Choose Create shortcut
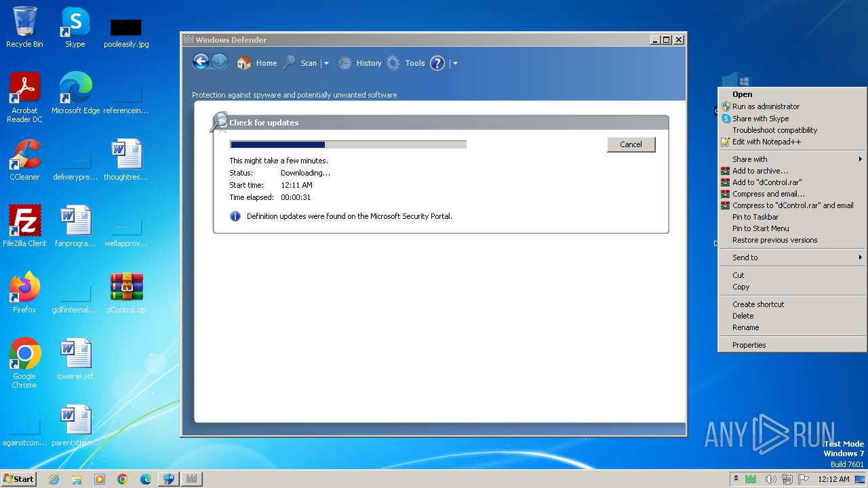Screen dimensions: 868x488 (x=792, y=304)
